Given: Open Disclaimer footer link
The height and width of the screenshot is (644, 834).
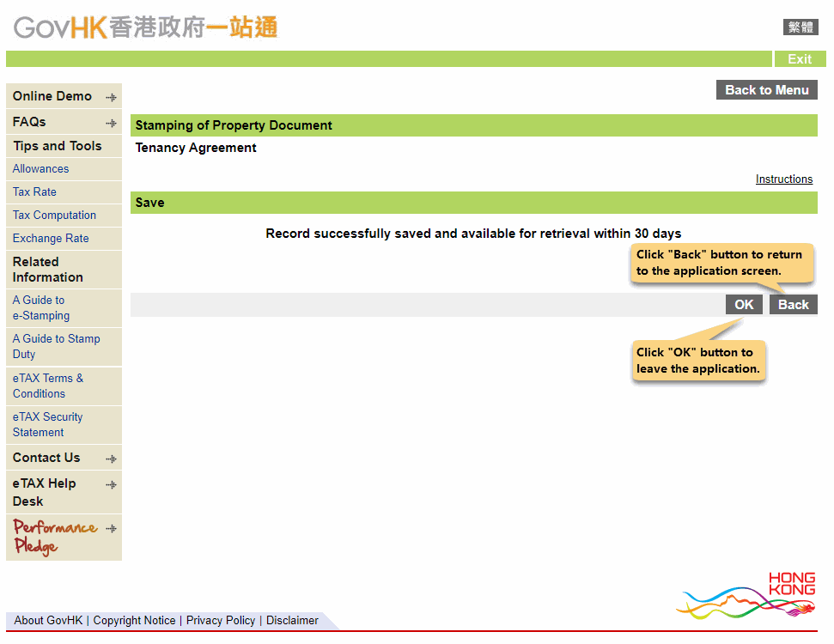Looking at the screenshot, I should pos(292,621).
